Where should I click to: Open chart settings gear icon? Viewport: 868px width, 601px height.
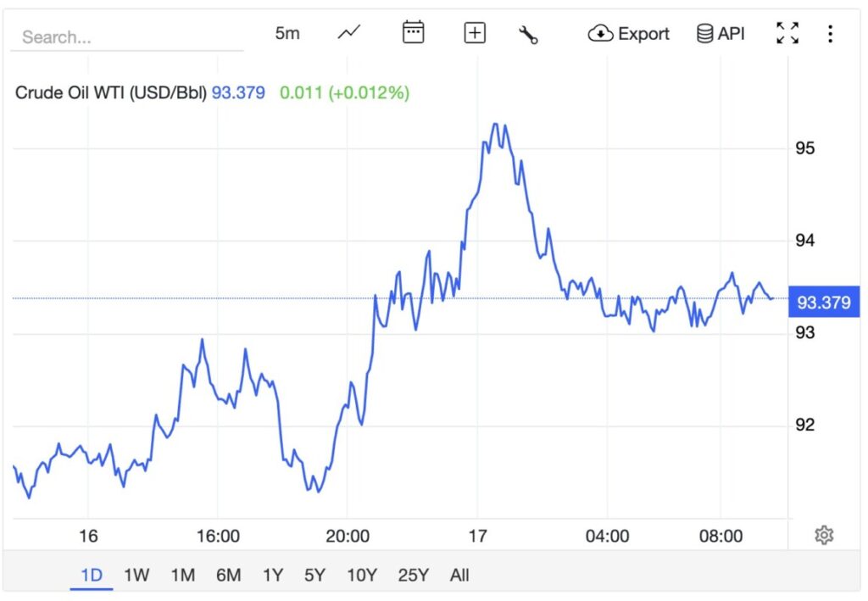coord(824,535)
